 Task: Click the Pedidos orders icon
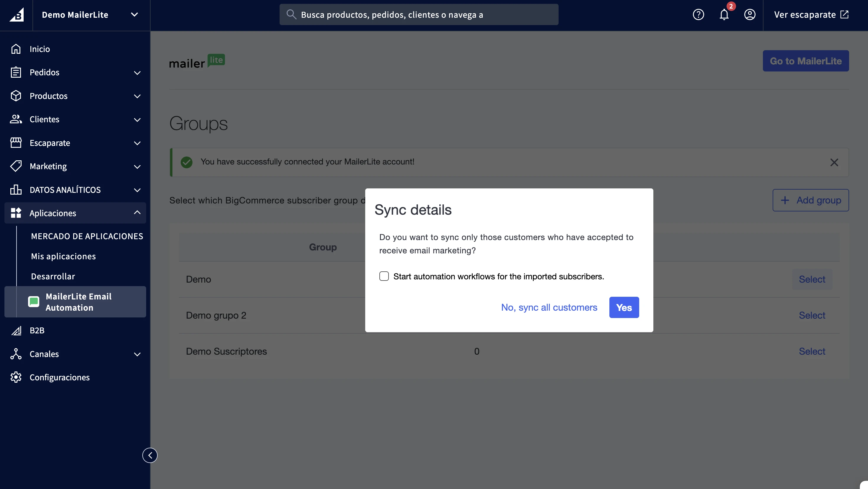coord(16,72)
